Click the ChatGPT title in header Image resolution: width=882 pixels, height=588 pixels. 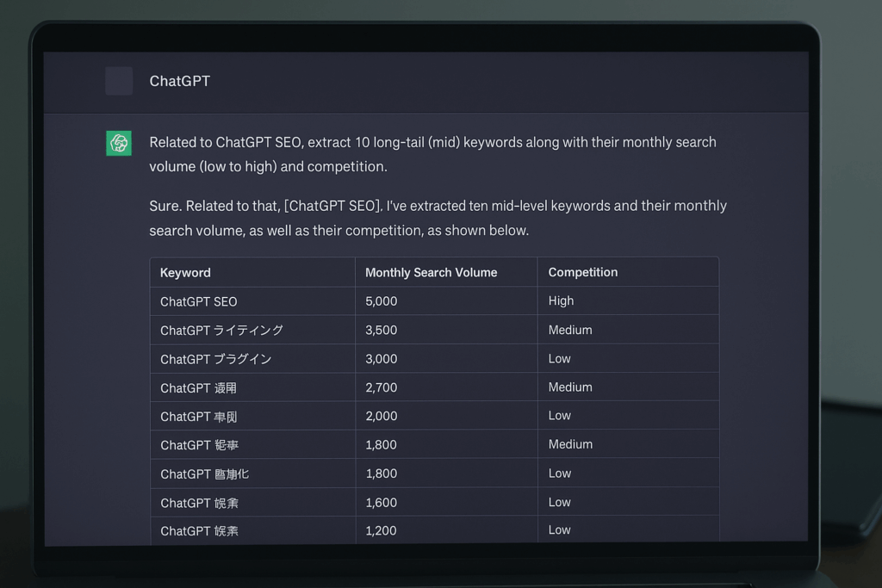pos(179,81)
